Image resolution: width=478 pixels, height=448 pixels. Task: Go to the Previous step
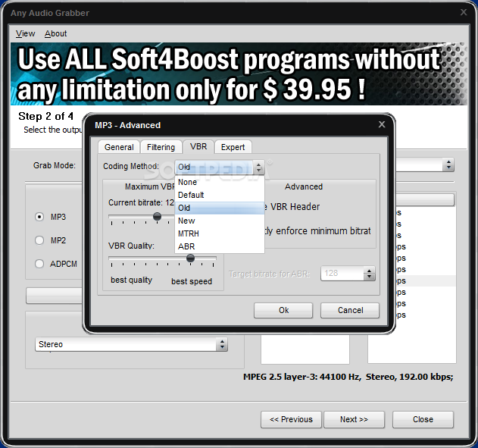291,420
